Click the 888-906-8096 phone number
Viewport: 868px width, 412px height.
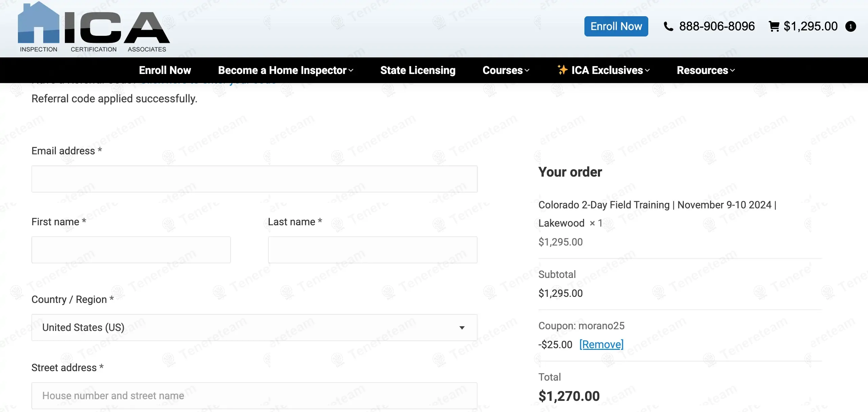click(717, 26)
